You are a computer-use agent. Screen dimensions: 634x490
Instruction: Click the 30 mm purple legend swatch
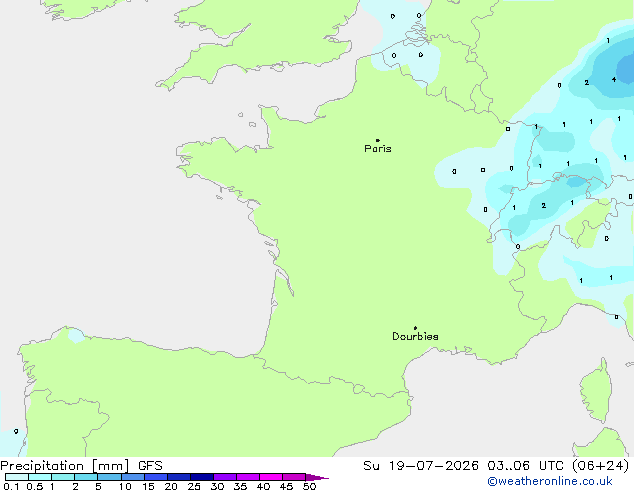point(225,477)
